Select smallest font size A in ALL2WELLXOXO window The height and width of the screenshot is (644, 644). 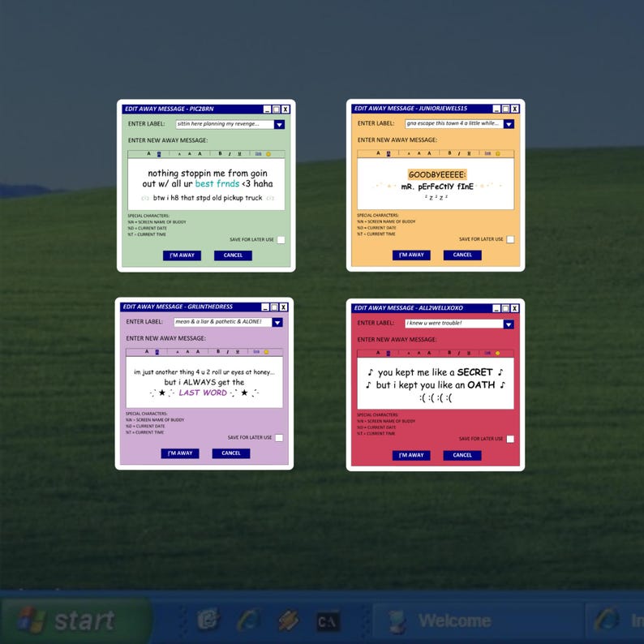(409, 353)
